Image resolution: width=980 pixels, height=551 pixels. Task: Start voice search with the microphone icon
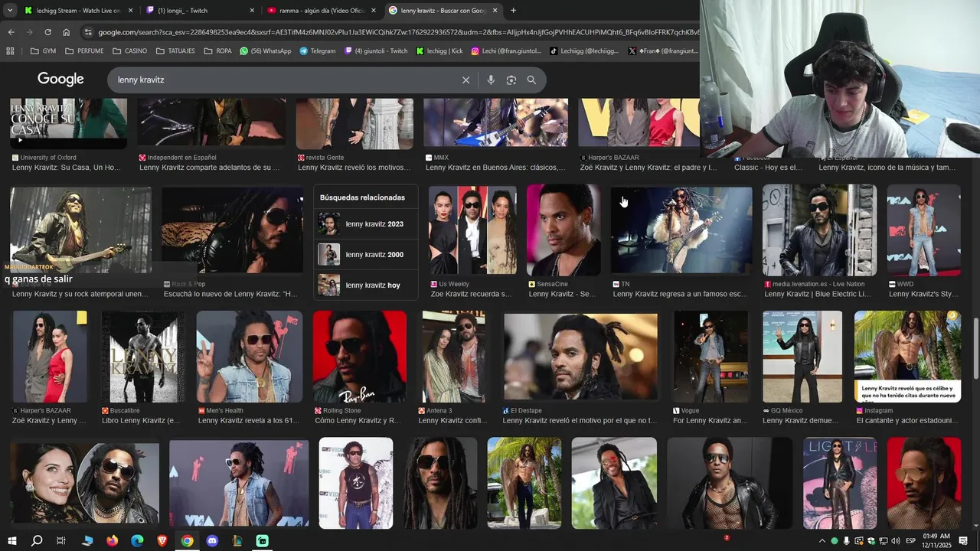pyautogui.click(x=491, y=80)
